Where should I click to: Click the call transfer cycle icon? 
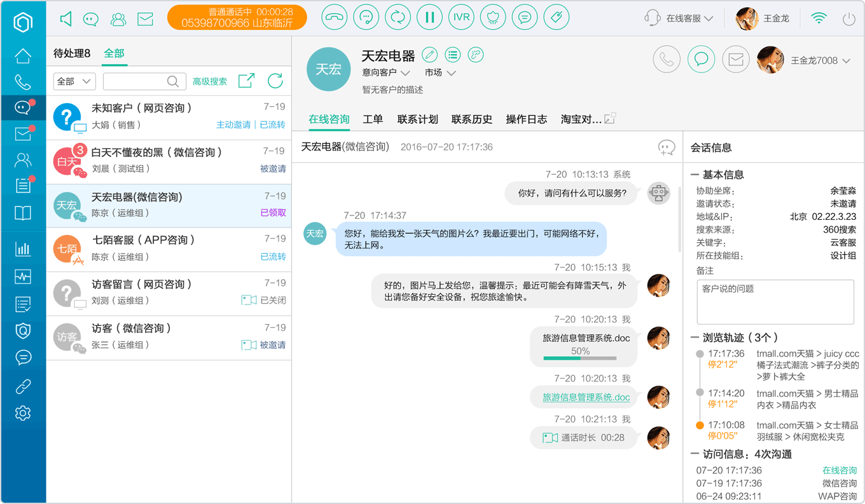coord(398,18)
